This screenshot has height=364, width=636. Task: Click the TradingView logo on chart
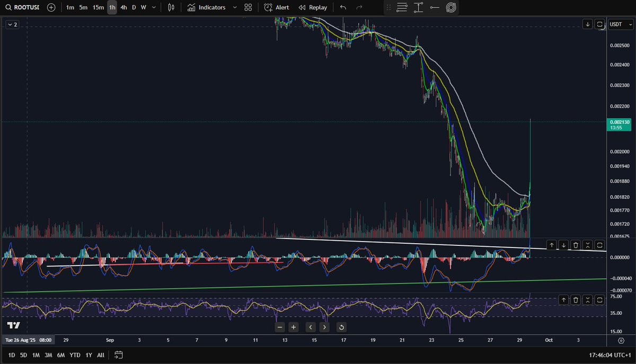pyautogui.click(x=13, y=325)
